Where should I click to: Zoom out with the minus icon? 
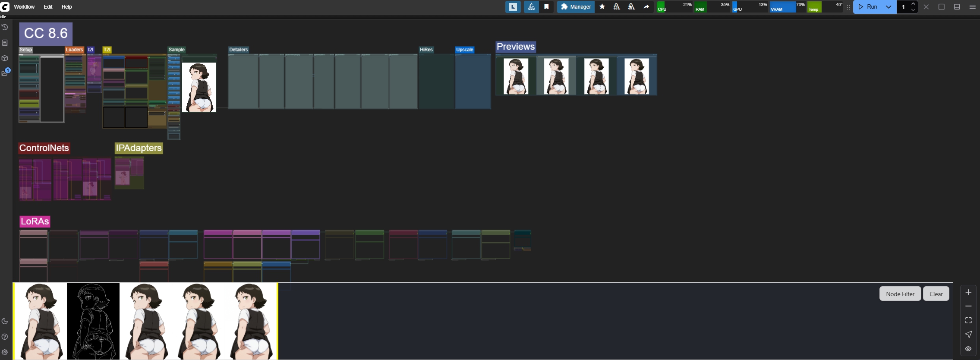coord(968,306)
